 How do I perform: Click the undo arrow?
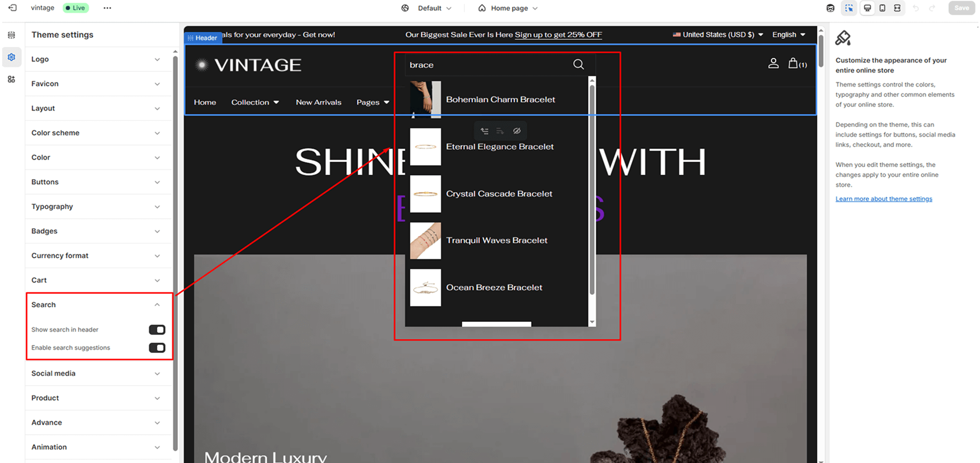916,8
